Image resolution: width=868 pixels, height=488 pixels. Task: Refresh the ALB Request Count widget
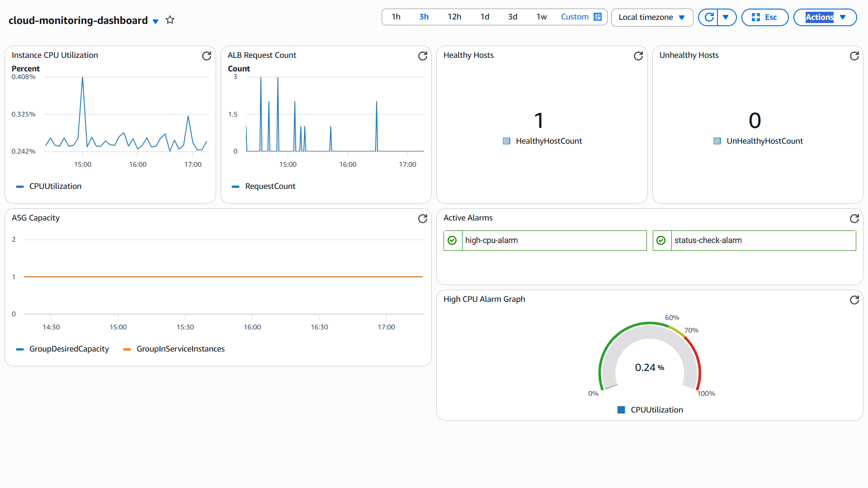click(423, 56)
